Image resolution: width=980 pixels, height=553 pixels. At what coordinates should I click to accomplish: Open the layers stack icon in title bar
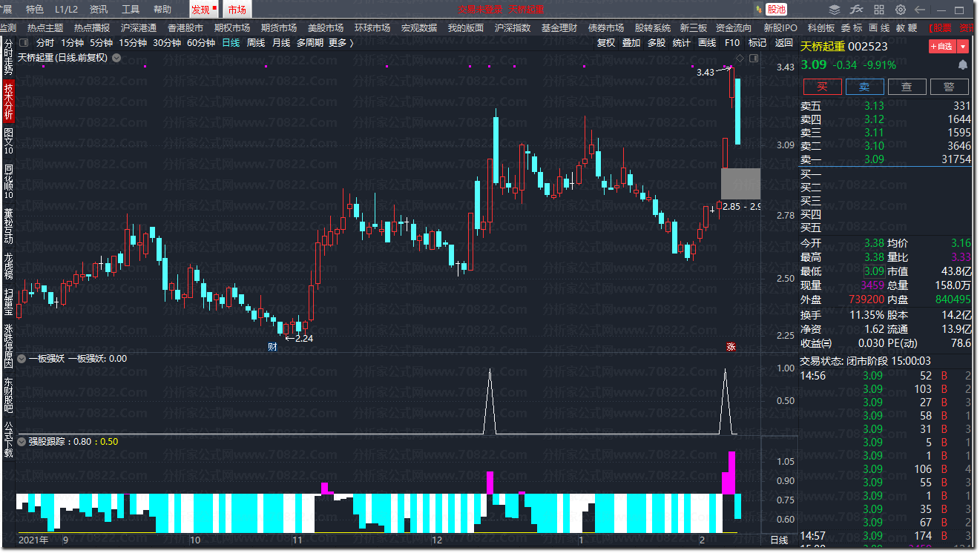coord(835,10)
